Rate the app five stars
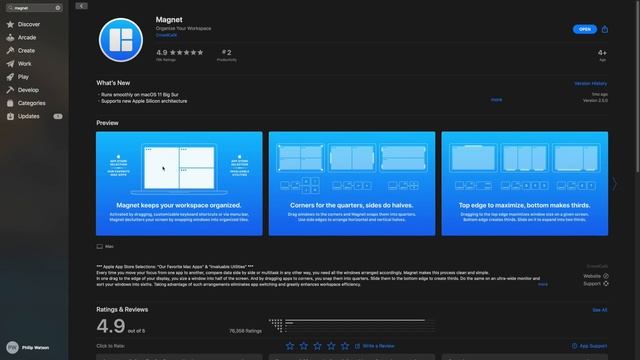Viewport: 640px width, 360px height. point(345,346)
